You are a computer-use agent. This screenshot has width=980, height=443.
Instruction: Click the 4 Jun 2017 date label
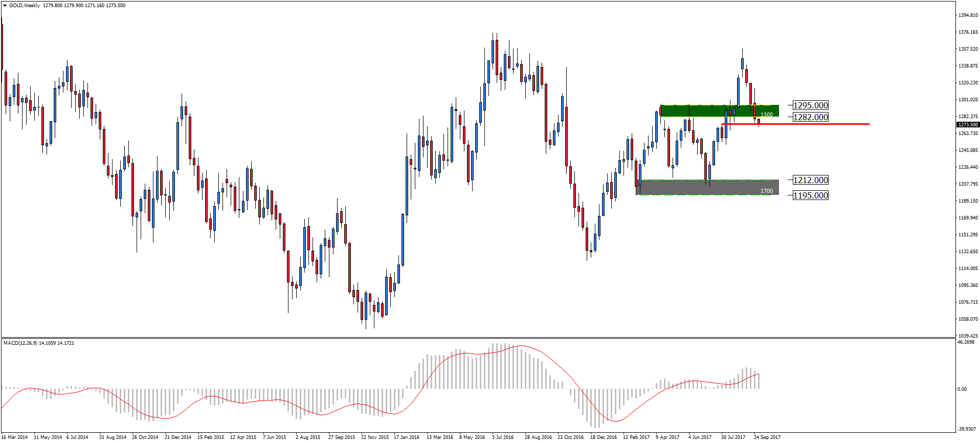coord(700,437)
